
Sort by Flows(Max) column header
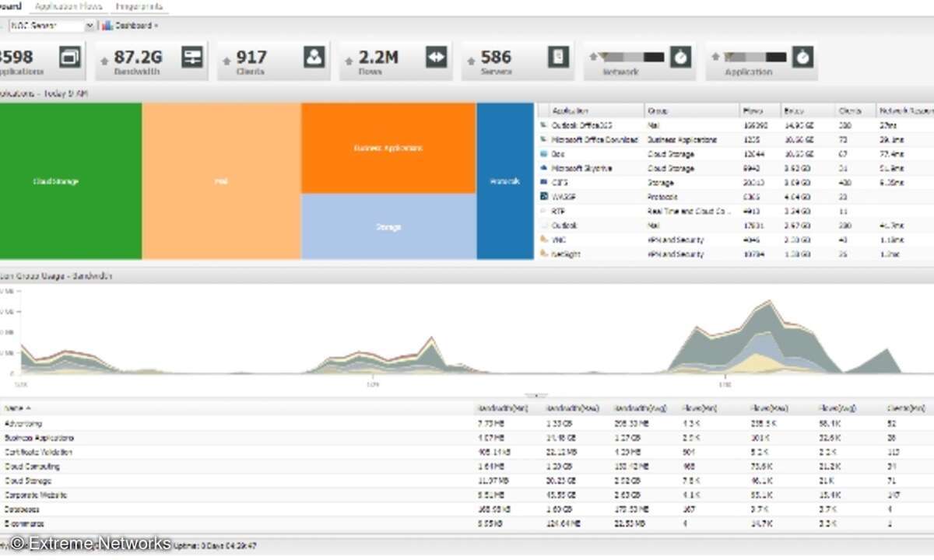pos(781,408)
